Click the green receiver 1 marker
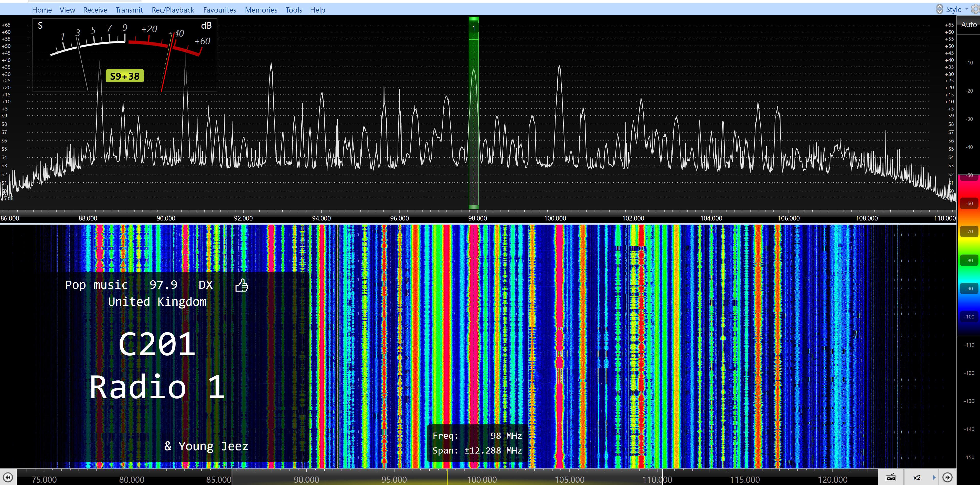This screenshot has width=980, height=485. [474, 28]
